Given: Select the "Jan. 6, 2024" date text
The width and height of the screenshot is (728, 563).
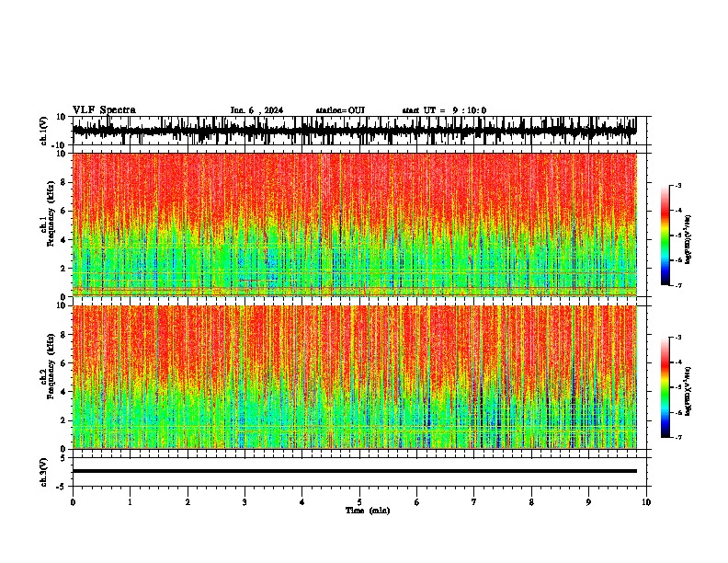Looking at the screenshot, I should click(x=256, y=110).
